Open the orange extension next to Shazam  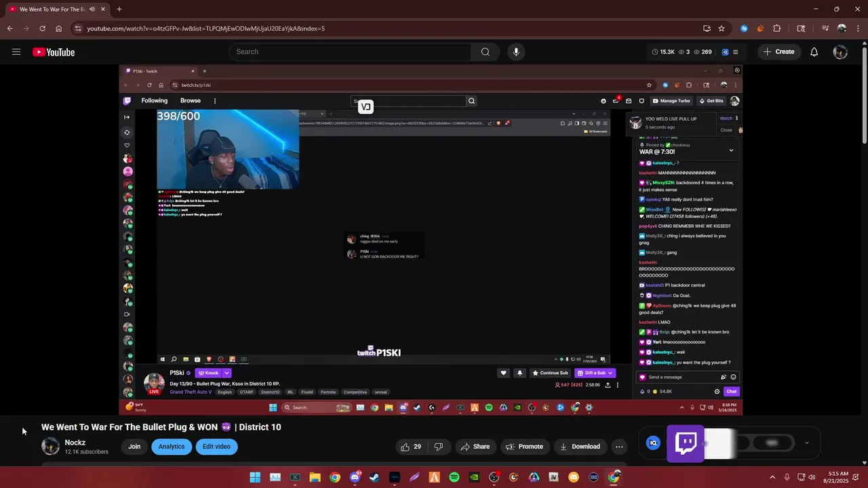coord(760,28)
